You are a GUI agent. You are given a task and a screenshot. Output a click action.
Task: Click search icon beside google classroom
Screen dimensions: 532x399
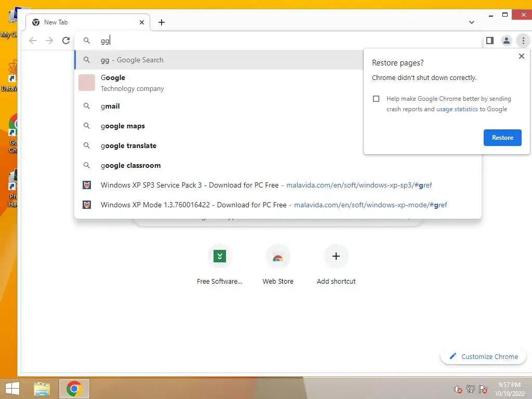coord(87,165)
